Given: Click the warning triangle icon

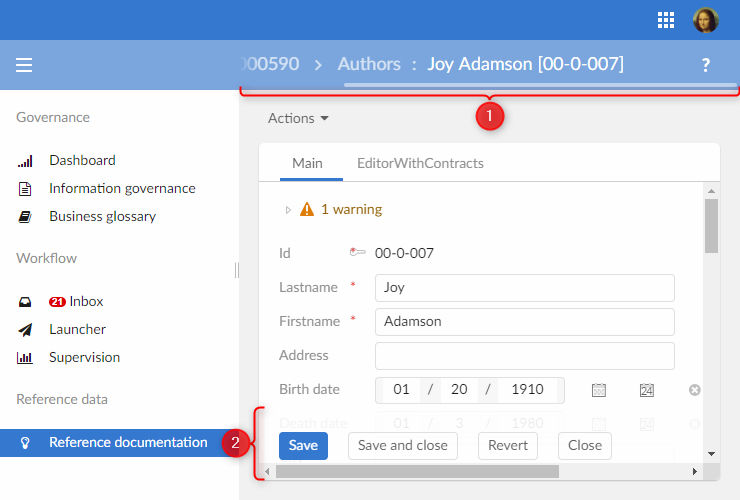Looking at the screenshot, I should (x=307, y=209).
